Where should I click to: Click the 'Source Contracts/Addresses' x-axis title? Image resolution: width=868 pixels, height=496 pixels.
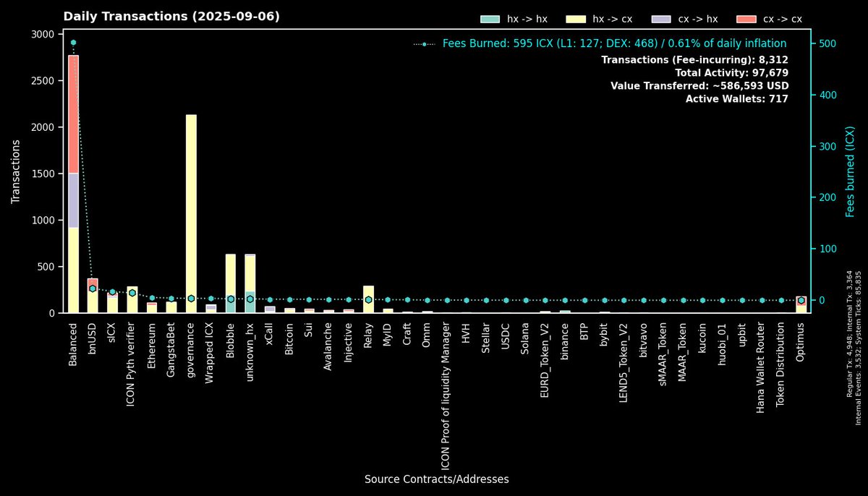coord(437,479)
